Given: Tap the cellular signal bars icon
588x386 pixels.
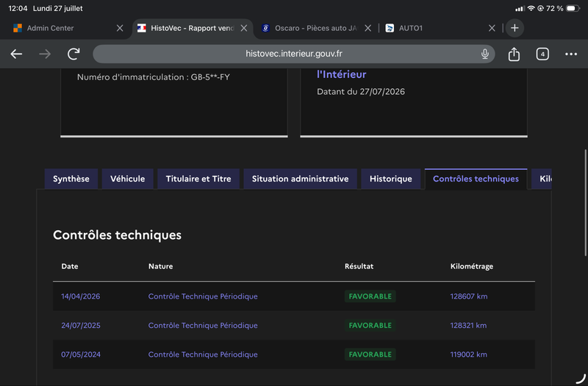Looking at the screenshot, I should 520,8.
